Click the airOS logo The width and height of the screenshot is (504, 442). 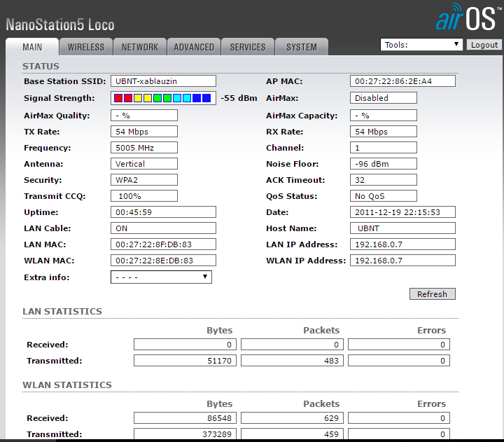pos(468,17)
